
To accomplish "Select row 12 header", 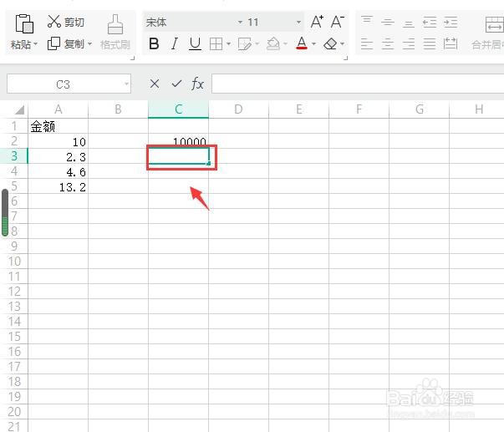I will point(14,292).
